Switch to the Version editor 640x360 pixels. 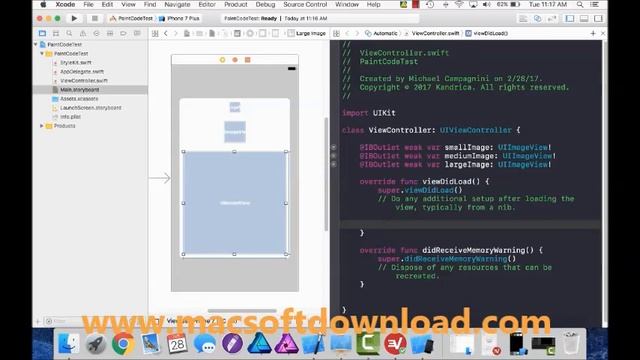point(552,19)
